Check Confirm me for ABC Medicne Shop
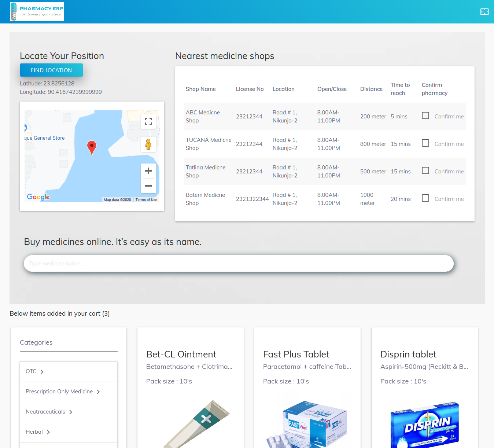This screenshot has height=448, width=494. pyautogui.click(x=425, y=115)
